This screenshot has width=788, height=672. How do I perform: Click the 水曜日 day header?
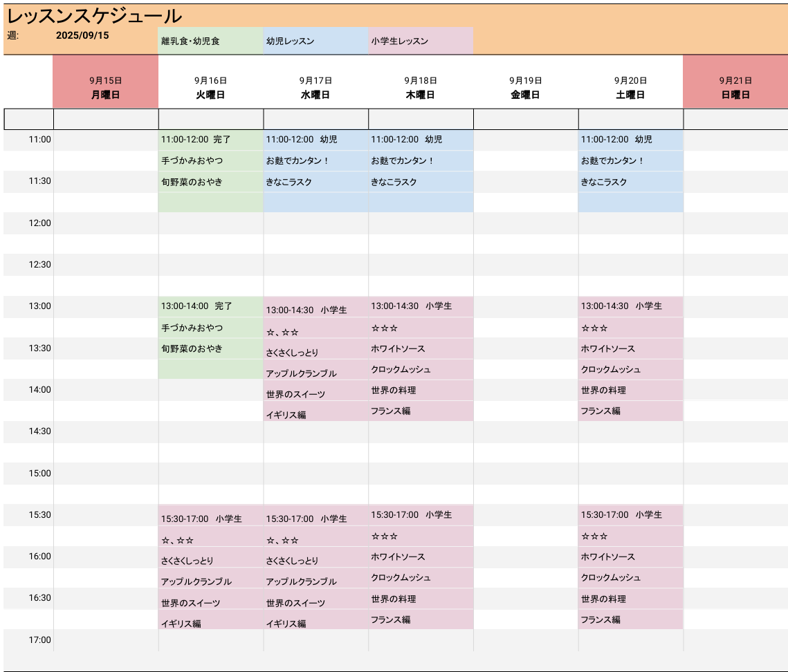tap(315, 95)
